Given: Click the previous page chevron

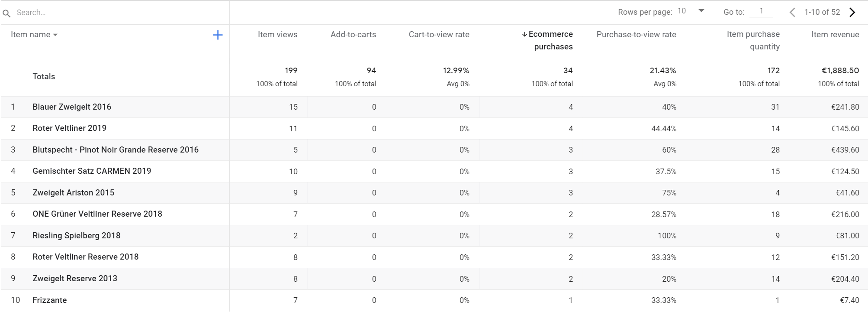Looking at the screenshot, I should (792, 12).
